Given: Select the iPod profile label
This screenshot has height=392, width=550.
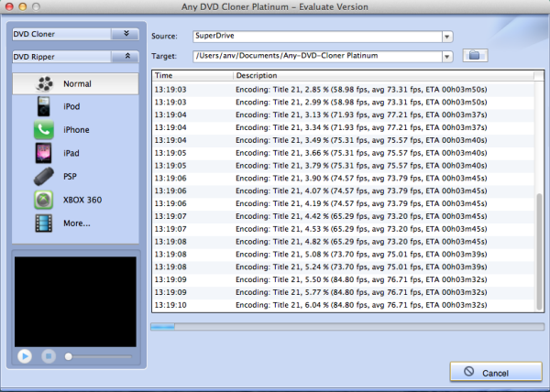Looking at the screenshot, I should (x=71, y=106).
